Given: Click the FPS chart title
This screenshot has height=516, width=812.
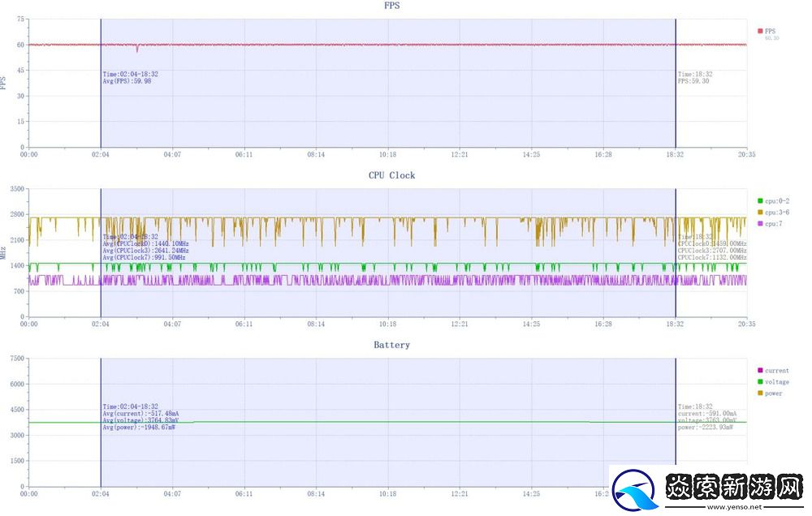Looking at the screenshot, I should (x=391, y=6).
